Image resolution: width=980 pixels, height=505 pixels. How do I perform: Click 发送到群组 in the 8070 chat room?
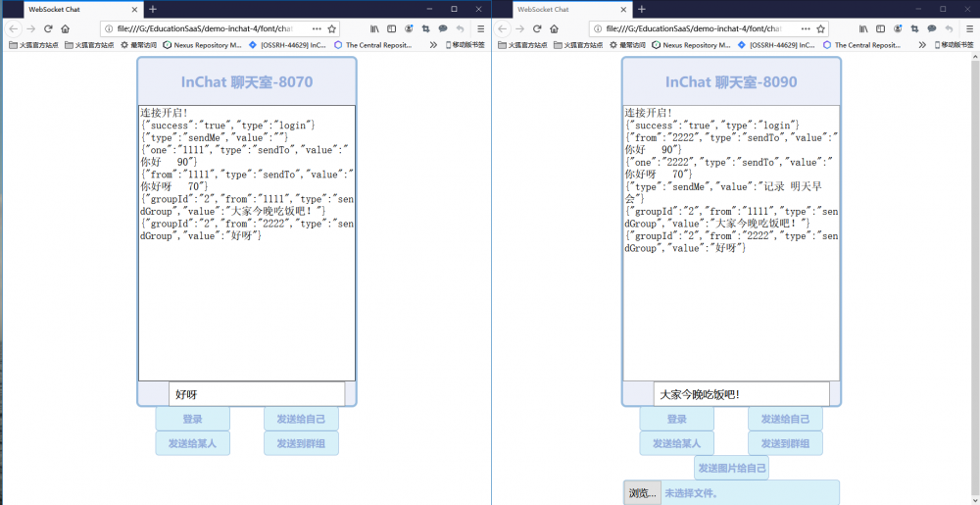coord(301,443)
